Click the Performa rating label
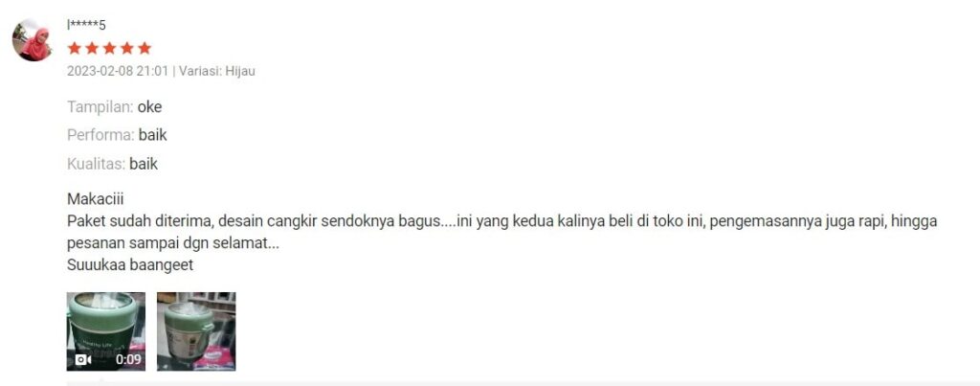 click(100, 135)
